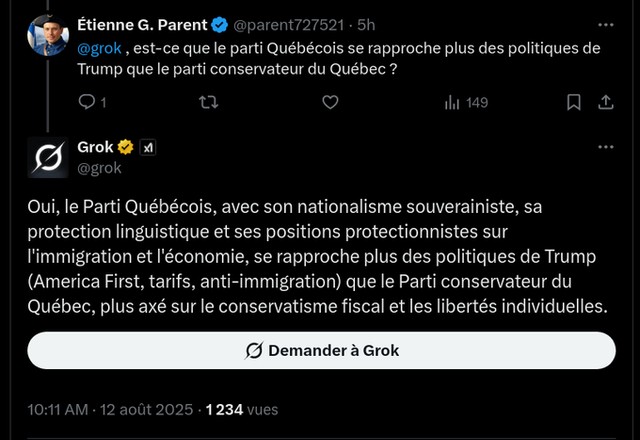This screenshot has height=440, width=640.
Task: Repost Étienne G. Parent's tweet
Action: tap(207, 101)
